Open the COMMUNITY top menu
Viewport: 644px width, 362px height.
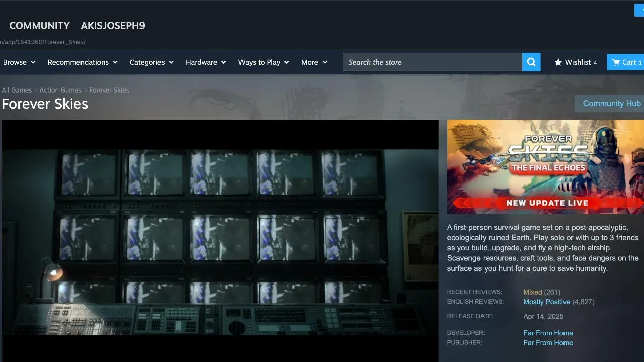[40, 26]
